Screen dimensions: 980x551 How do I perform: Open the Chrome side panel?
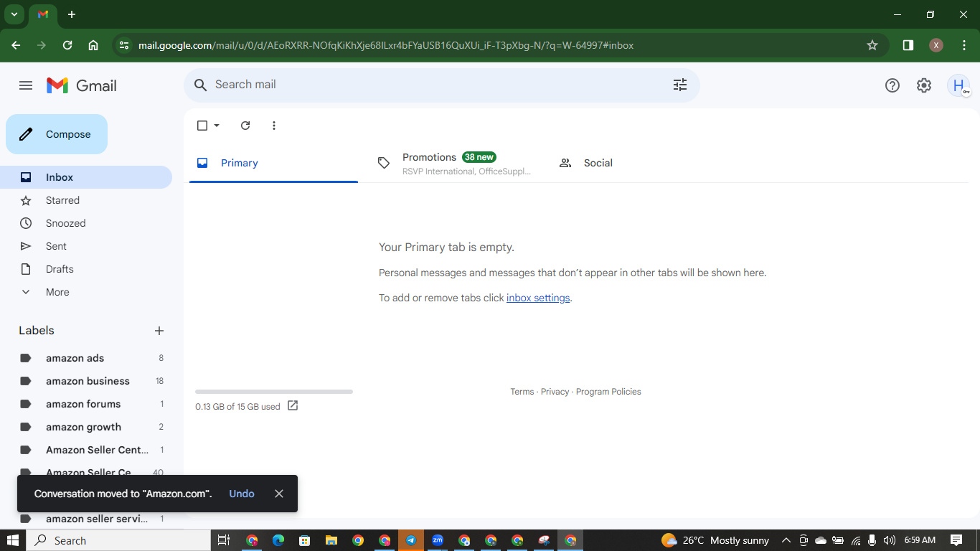[x=908, y=45]
